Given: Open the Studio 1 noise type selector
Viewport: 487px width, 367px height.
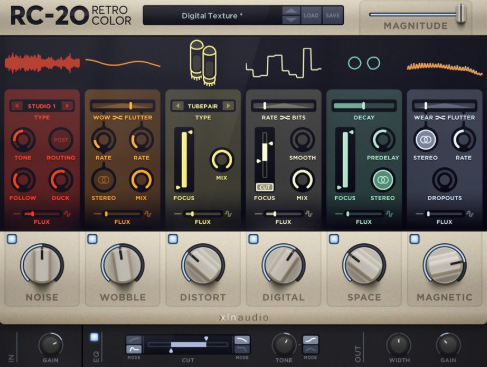Looking at the screenshot, I should click(42, 106).
